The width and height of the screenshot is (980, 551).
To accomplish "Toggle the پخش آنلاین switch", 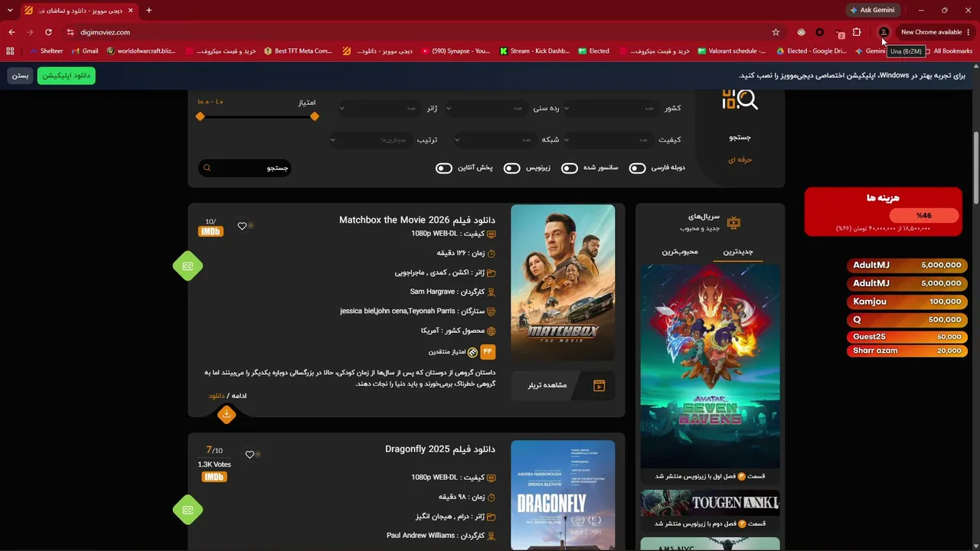I will pyautogui.click(x=443, y=168).
